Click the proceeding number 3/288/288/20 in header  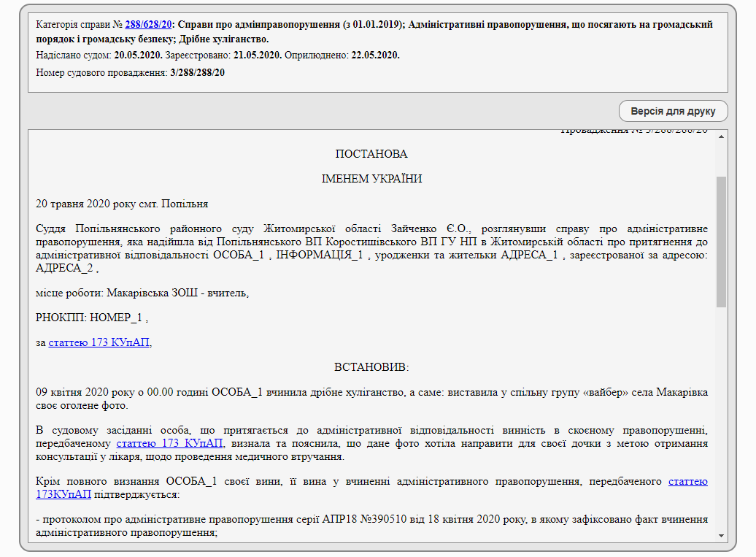click(197, 72)
